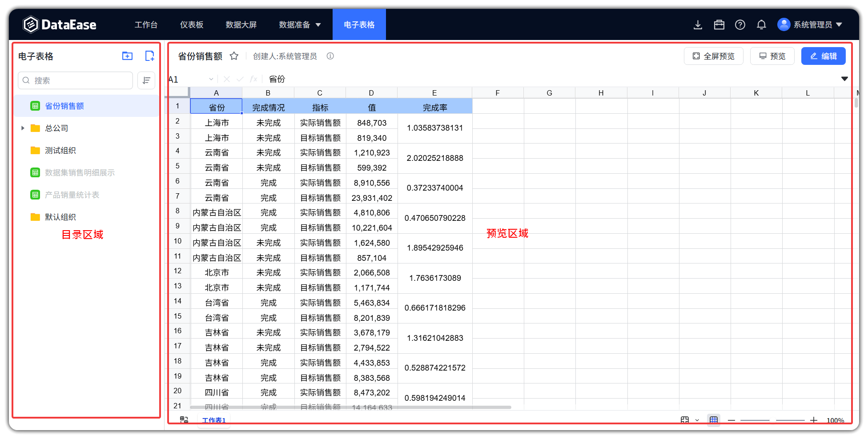868x439 pixels.
Task: Open the help question mark icon
Action: (x=740, y=25)
